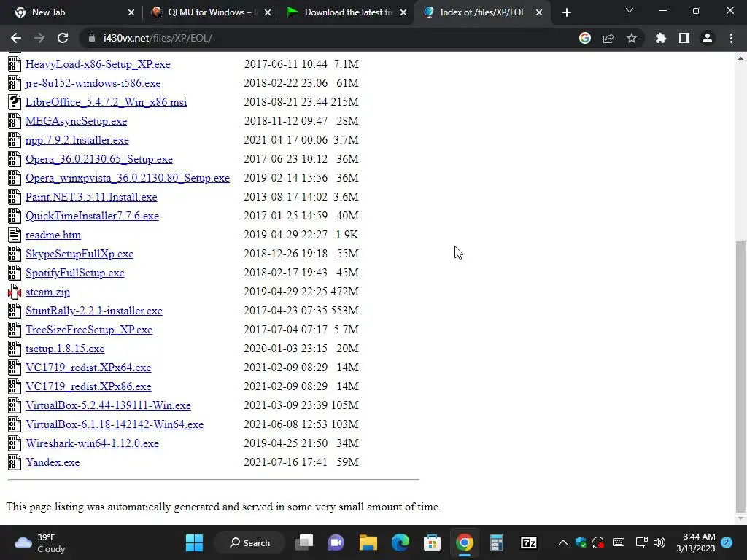Click the page's vertical scrollbar thumb

point(740,376)
